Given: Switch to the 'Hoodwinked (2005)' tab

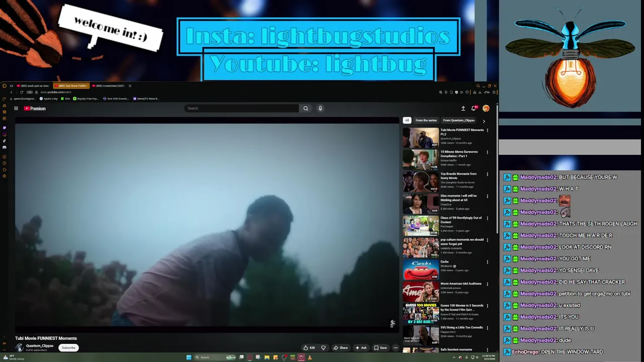Looking at the screenshot, I should point(109,86).
